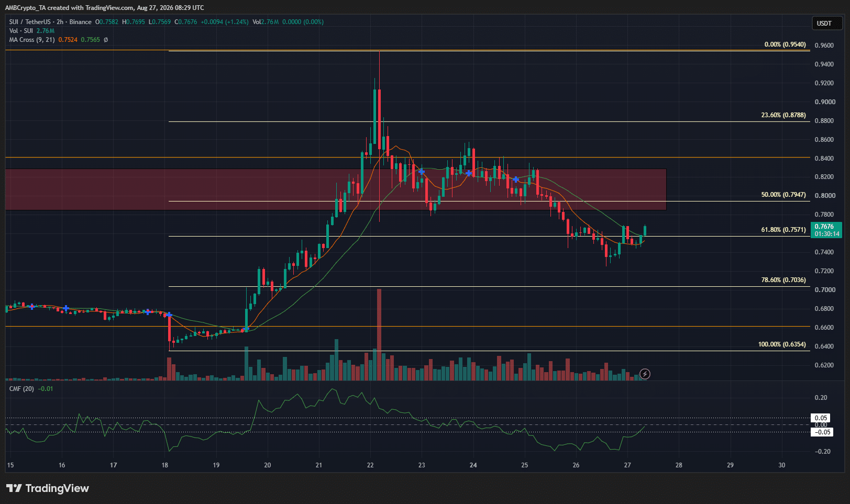Click the 50.00% (0.7947) Fibonacci label
Image resolution: width=850 pixels, height=504 pixels.
click(x=783, y=195)
